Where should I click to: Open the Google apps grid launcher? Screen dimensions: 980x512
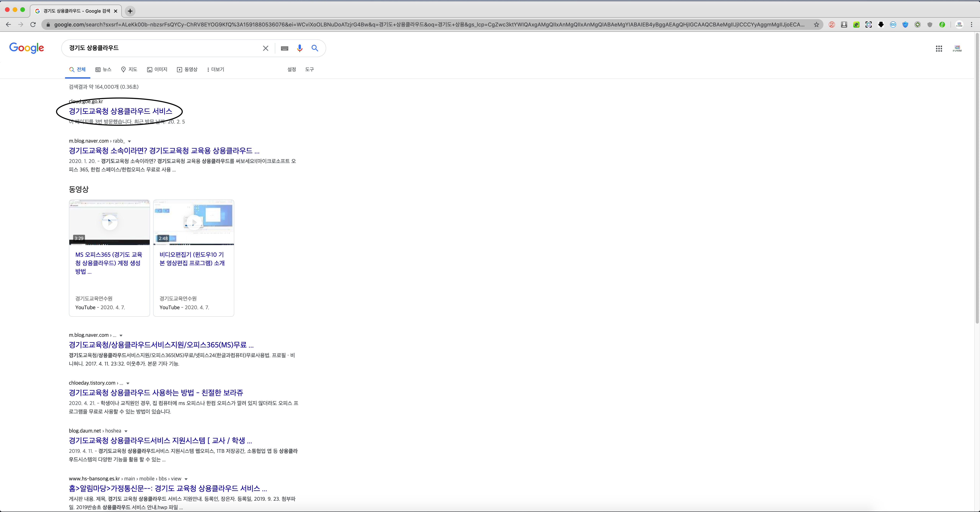938,49
